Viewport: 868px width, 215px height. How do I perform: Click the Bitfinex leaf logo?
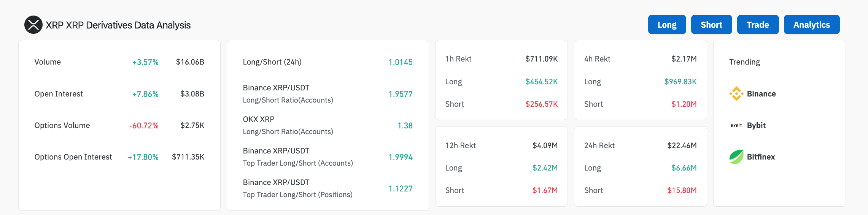pos(736,157)
